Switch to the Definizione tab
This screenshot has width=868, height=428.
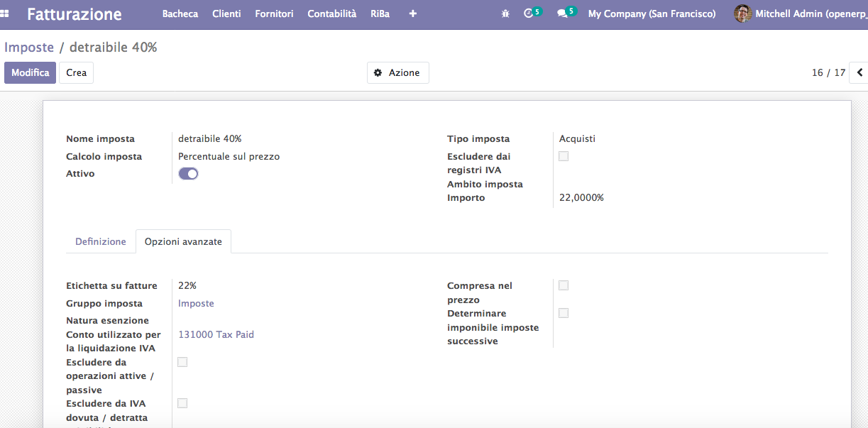101,241
